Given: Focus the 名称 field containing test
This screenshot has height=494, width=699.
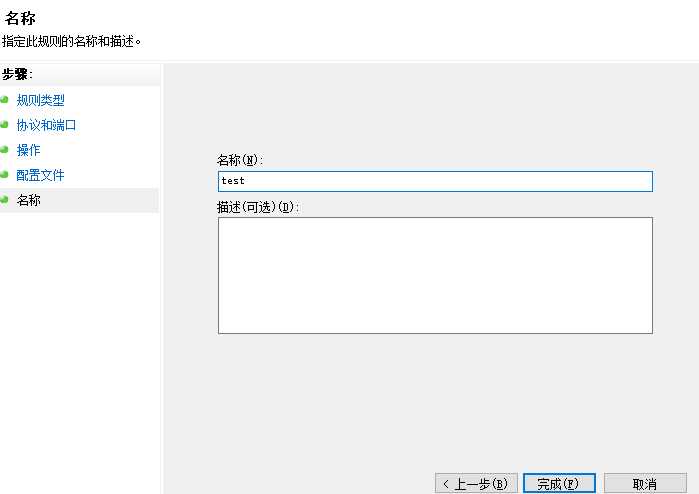Looking at the screenshot, I should point(435,181).
